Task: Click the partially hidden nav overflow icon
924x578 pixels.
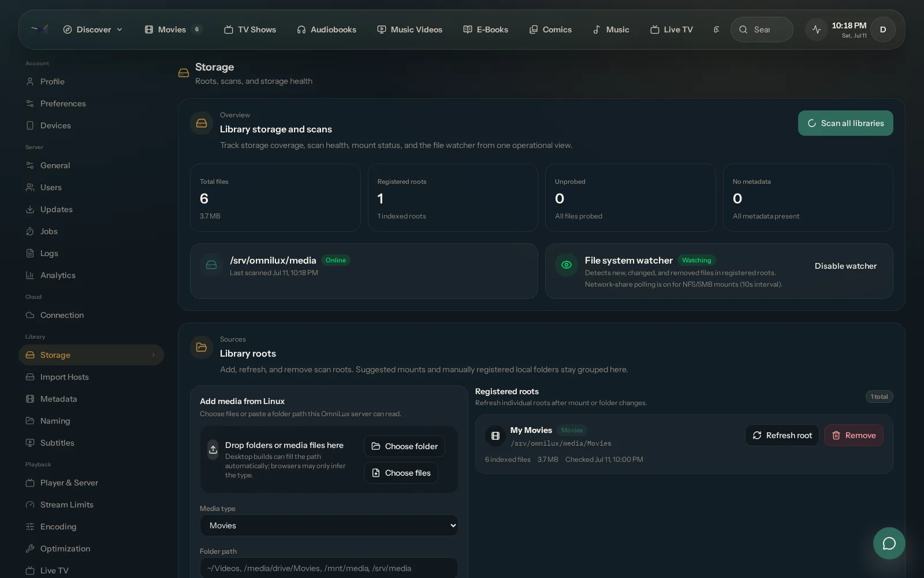Action: (716, 29)
